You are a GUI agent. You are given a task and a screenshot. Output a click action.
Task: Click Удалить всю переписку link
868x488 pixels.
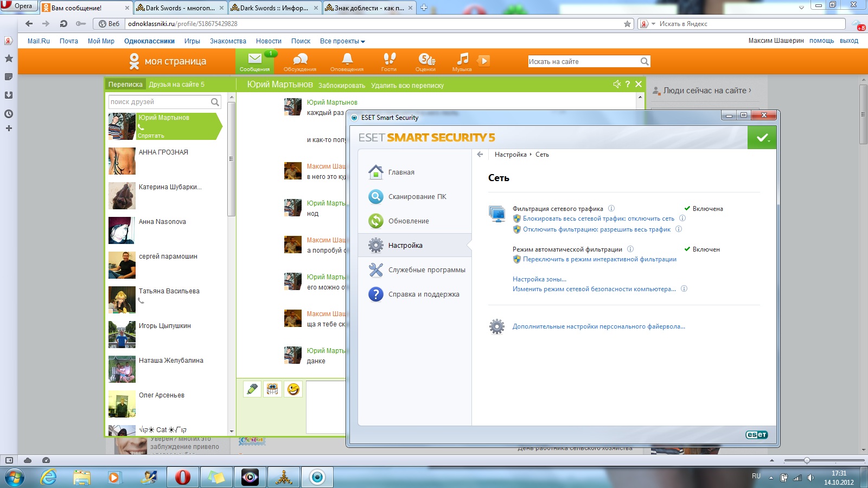click(x=407, y=85)
